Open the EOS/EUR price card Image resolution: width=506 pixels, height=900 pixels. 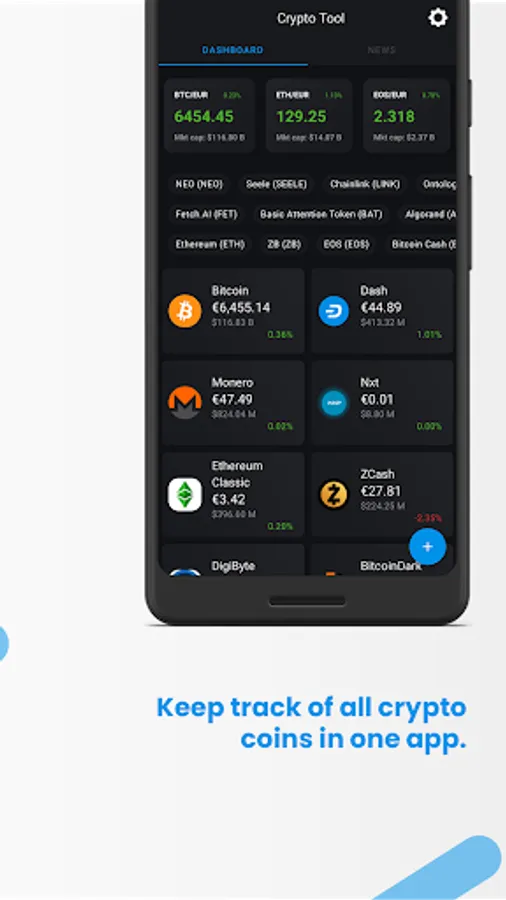406,115
